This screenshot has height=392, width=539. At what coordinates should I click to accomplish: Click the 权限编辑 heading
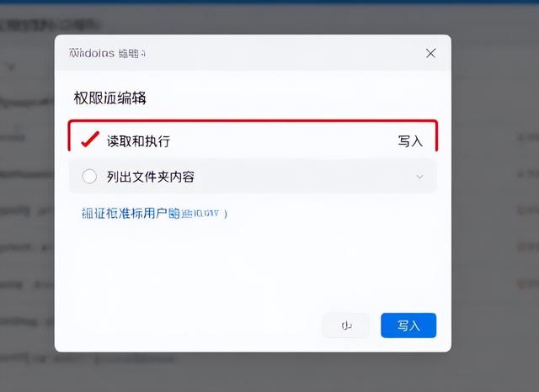[110, 98]
